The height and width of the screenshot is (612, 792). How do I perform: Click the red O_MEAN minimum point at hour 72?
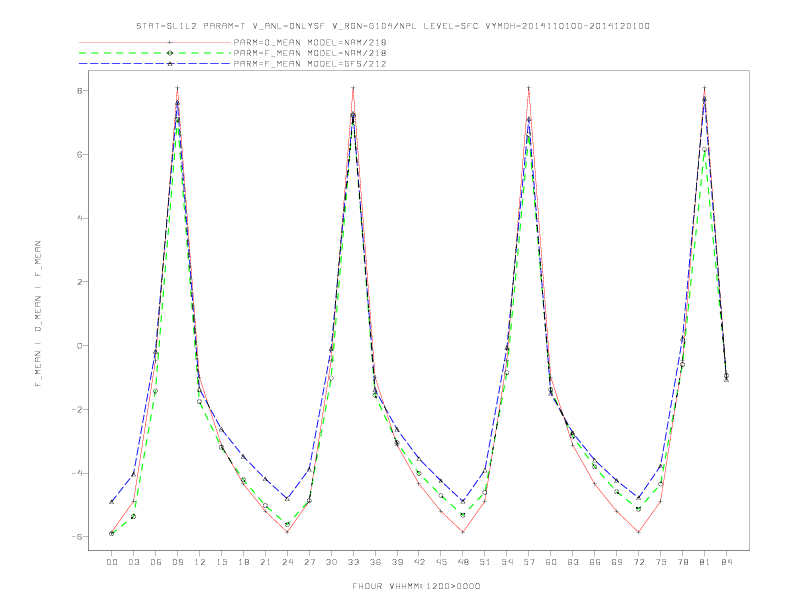[638, 532]
